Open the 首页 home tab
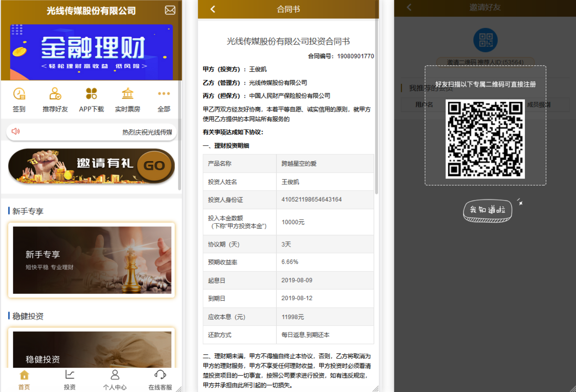The width and height of the screenshot is (576, 392). coord(24,378)
